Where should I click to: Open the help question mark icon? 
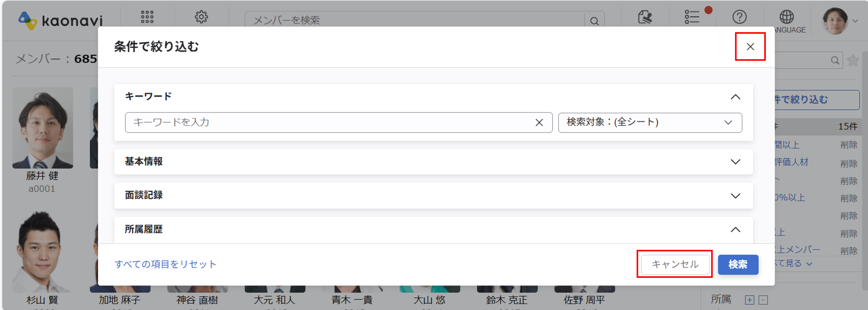point(739,17)
